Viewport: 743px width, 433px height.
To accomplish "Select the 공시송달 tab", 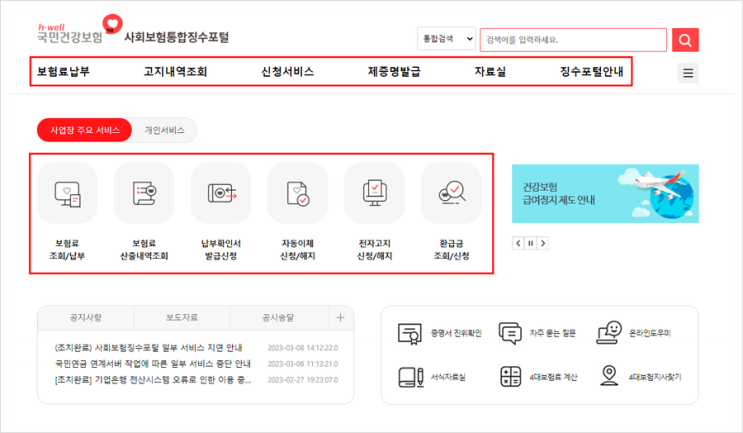I will [279, 317].
